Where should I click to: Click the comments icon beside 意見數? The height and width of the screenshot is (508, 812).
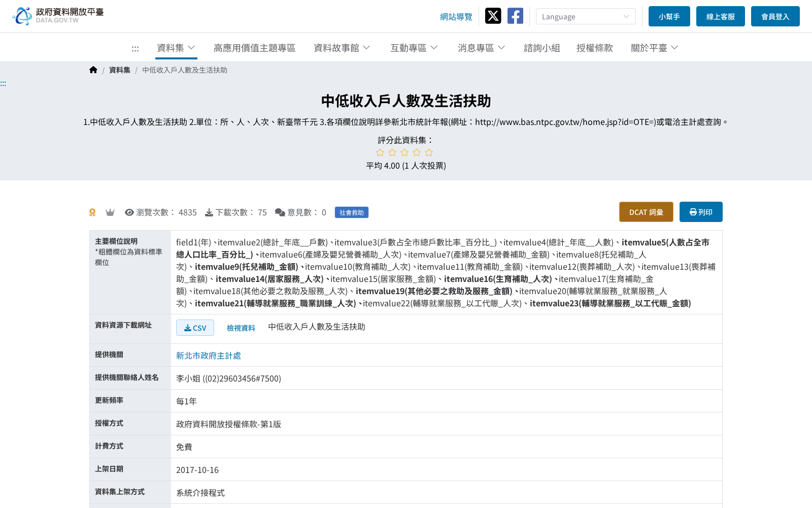tap(280, 212)
